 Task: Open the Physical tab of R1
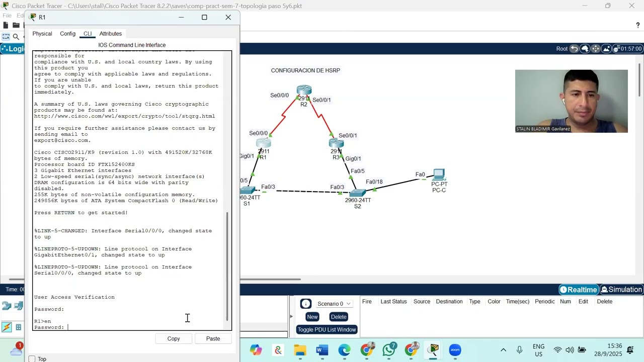tap(42, 34)
